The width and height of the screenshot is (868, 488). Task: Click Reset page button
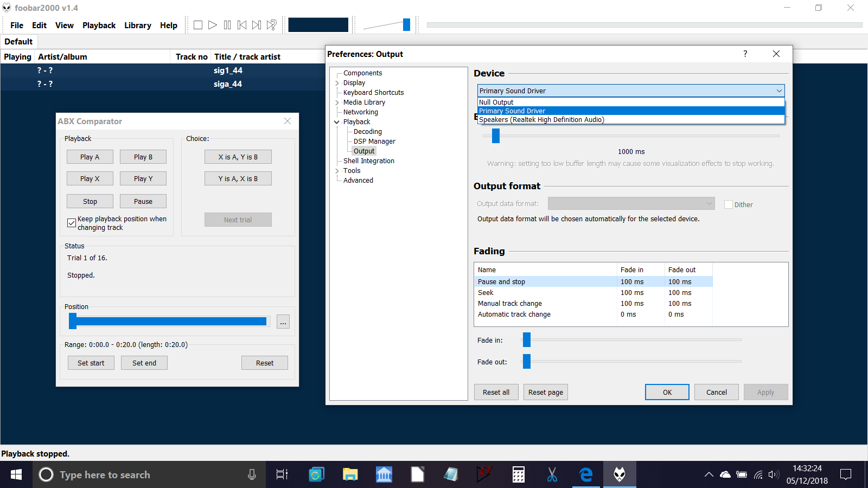546,392
